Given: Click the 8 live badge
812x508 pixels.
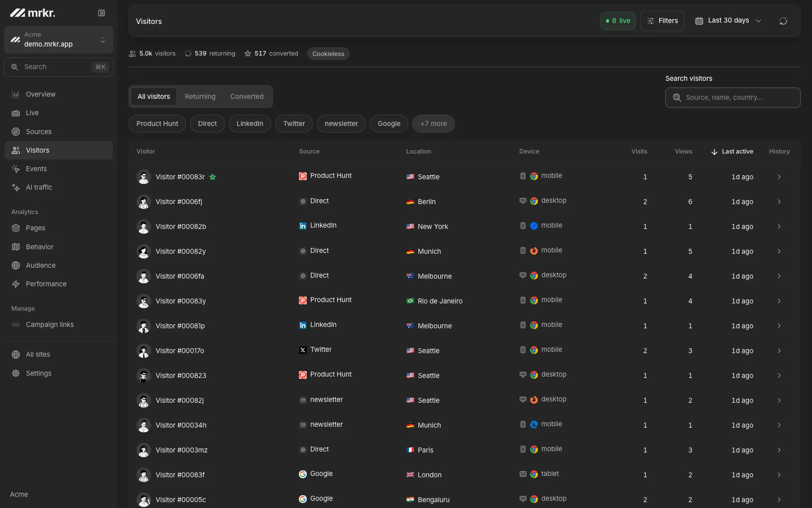Looking at the screenshot, I should click(618, 21).
